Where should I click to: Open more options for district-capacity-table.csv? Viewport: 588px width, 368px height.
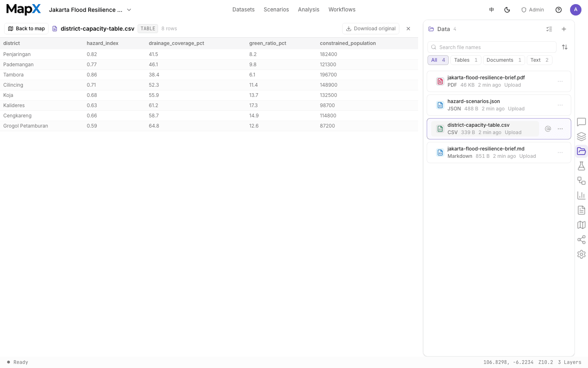click(560, 129)
